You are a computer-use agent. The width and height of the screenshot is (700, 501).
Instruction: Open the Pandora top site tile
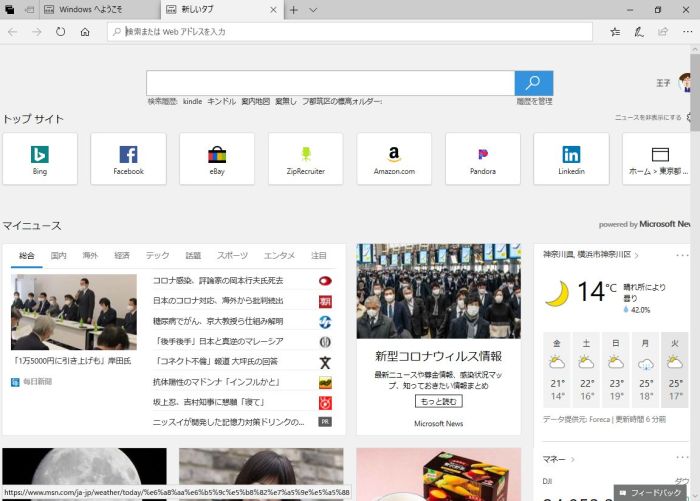click(482, 159)
